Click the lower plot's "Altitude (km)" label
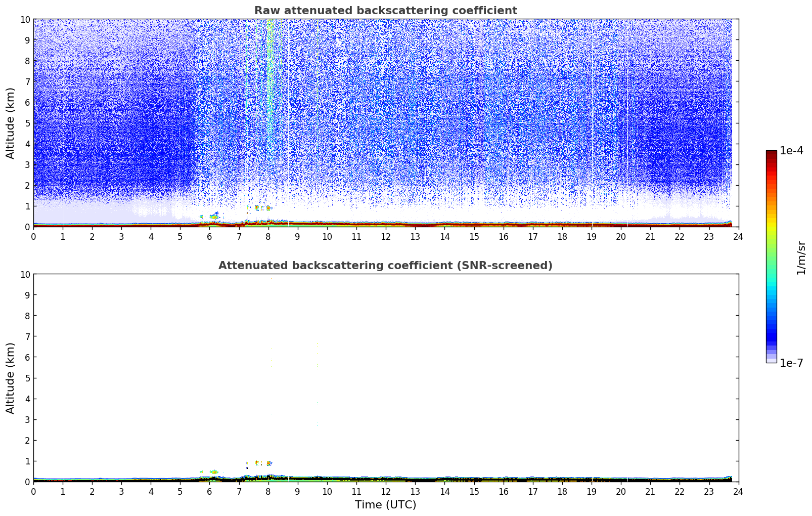 click(11, 378)
